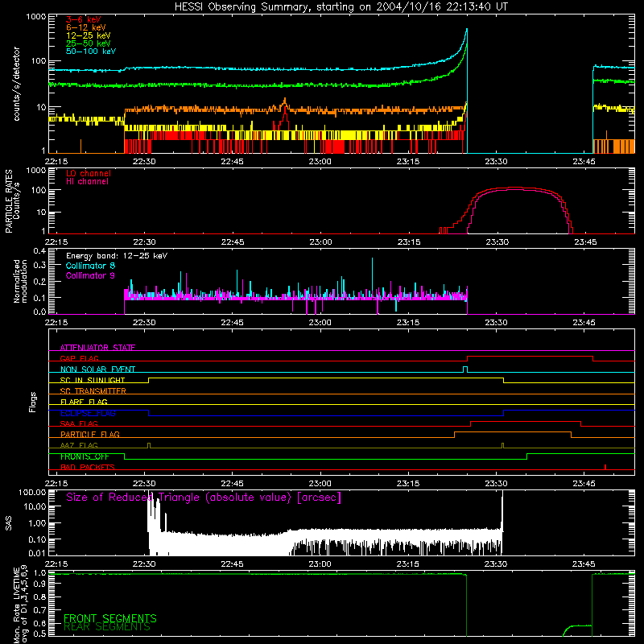Select the Collimator 9 legend entry
Screen dimensions: 644x644
pos(90,275)
